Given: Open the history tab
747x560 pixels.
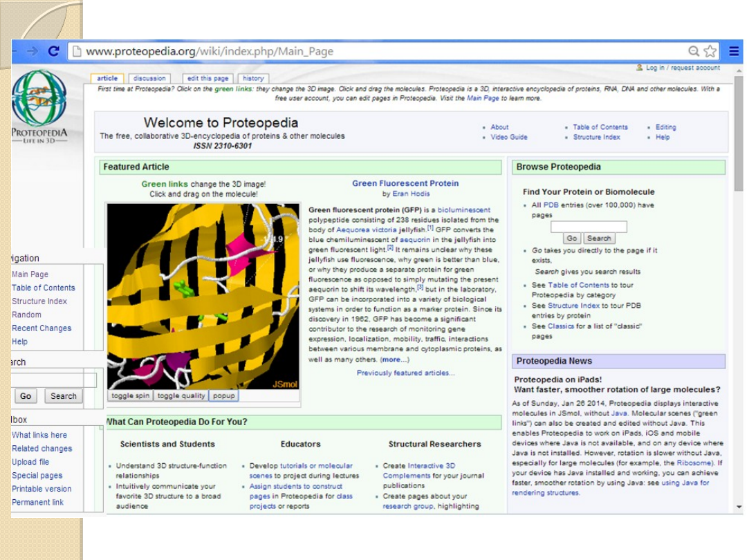Looking at the screenshot, I should (x=252, y=78).
